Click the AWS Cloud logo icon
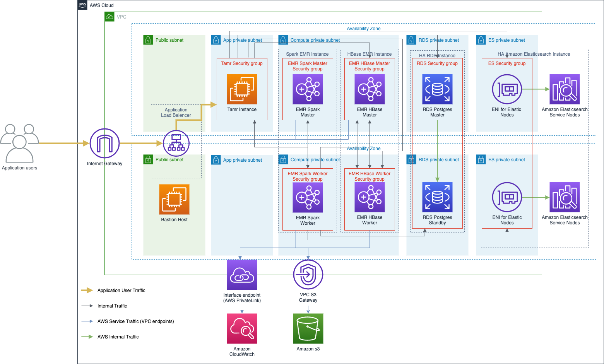604x364 pixels. (x=82, y=5)
